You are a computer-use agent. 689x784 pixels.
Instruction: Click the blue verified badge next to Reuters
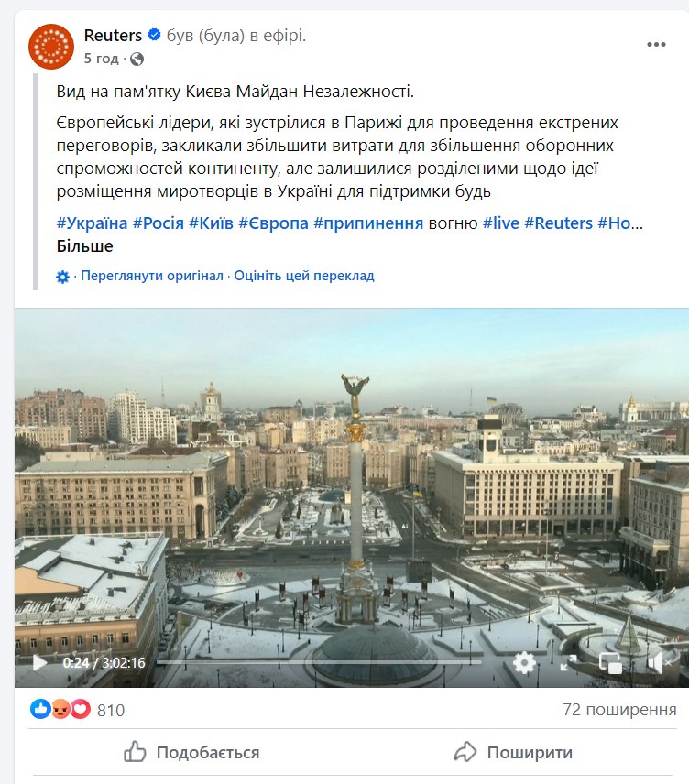point(155,35)
